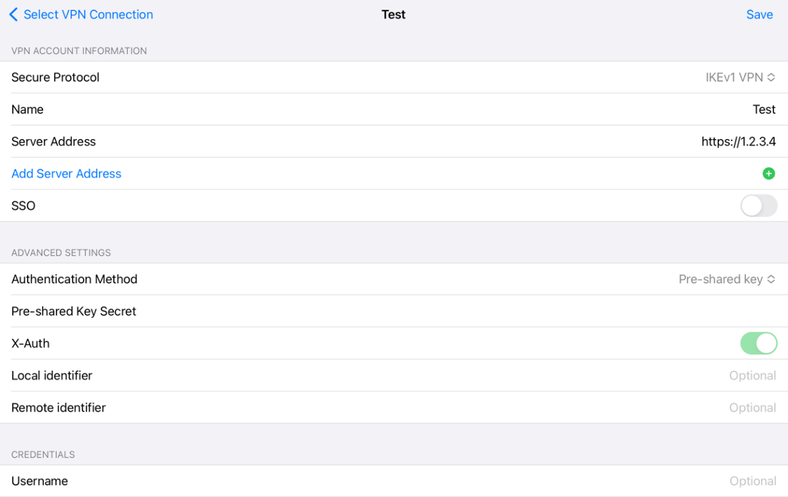Go back to Select VPN Connection

click(x=87, y=15)
